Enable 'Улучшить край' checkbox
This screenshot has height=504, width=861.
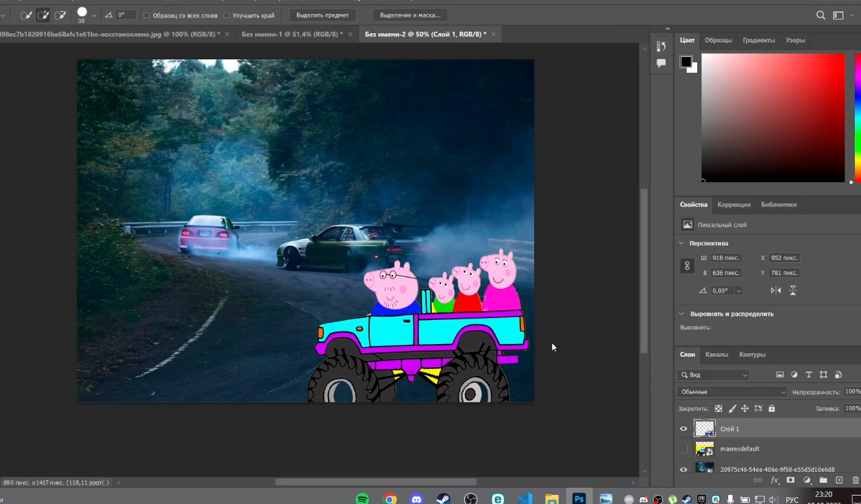(x=226, y=15)
